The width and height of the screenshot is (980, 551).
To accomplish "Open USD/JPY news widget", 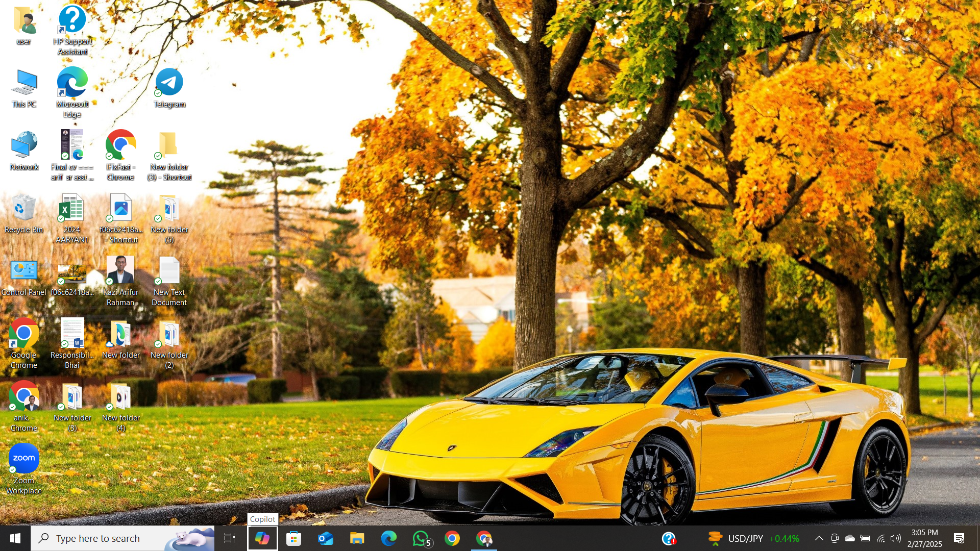I will [753, 539].
